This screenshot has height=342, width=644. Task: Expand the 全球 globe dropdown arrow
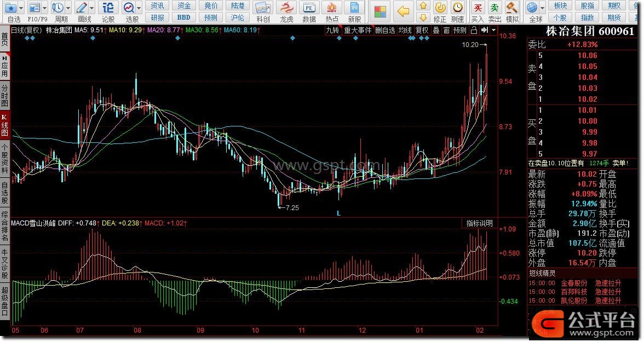point(542,8)
